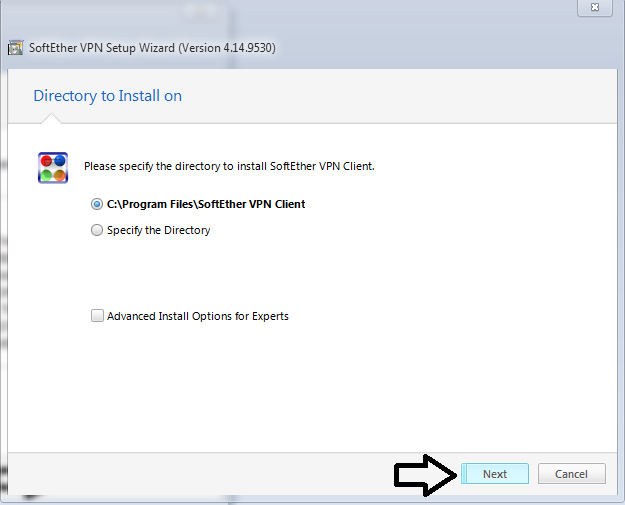Click the 'Directory to Install on' heading
The width and height of the screenshot is (625, 505).
coord(108,96)
